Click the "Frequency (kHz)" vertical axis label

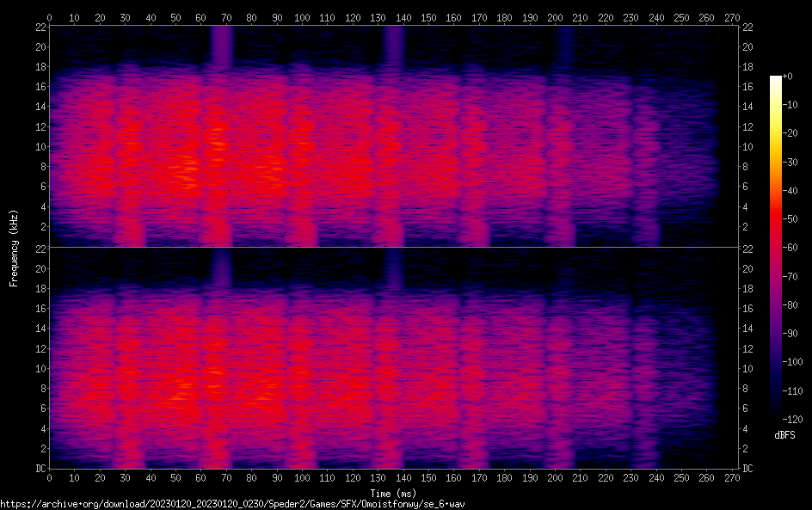(14, 248)
